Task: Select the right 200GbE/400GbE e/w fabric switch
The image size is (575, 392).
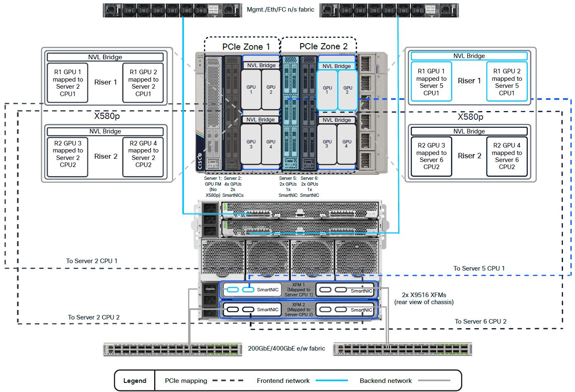Action: point(403,349)
